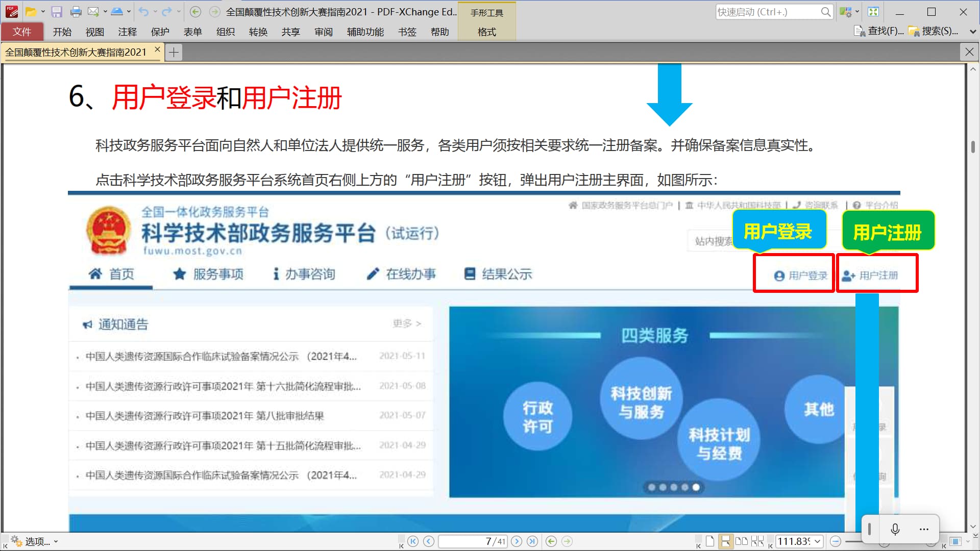Click the Open folder icon
The height and width of the screenshot is (551, 980).
pyautogui.click(x=31, y=12)
